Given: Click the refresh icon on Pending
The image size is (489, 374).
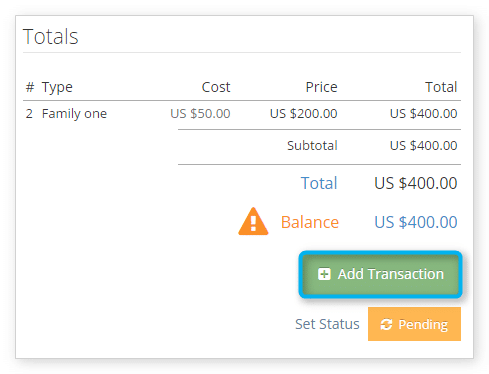Looking at the screenshot, I should [x=386, y=324].
